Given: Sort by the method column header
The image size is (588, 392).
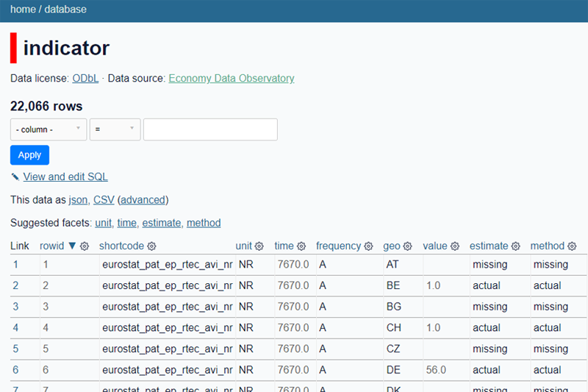Looking at the screenshot, I should pyautogui.click(x=547, y=246).
